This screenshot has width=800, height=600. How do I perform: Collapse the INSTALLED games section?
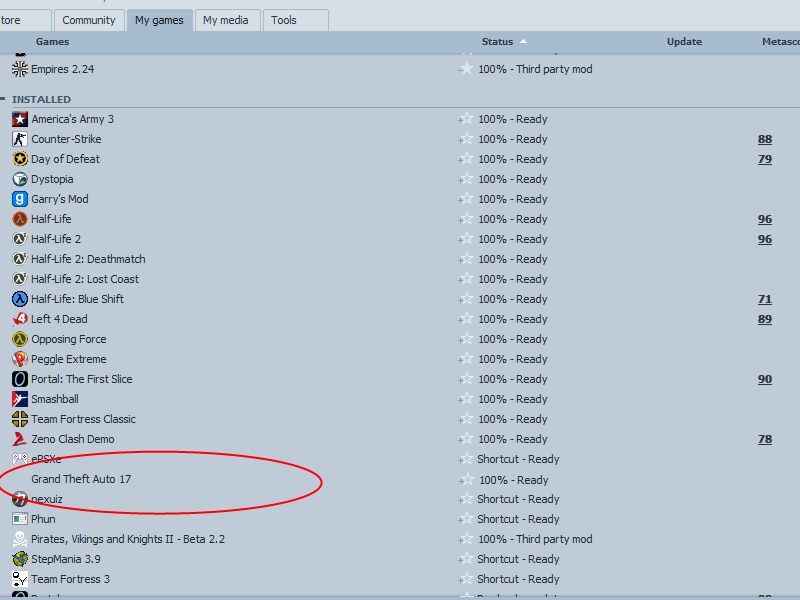coord(3,99)
